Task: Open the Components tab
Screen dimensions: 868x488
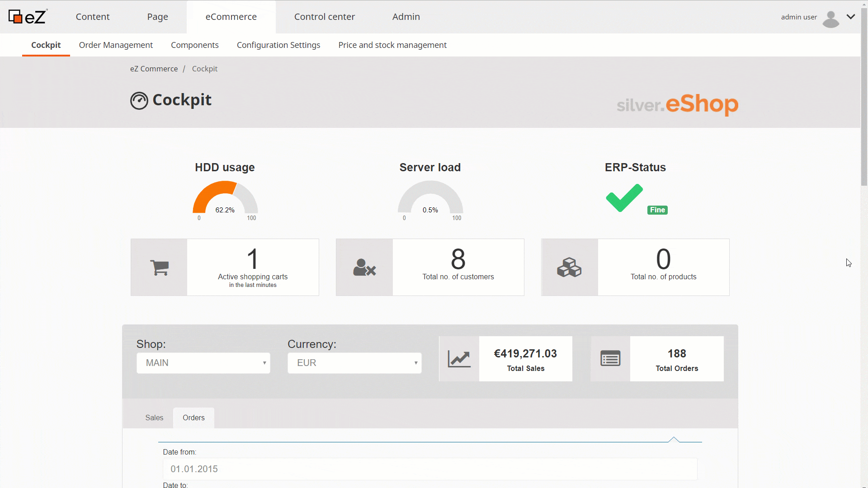Action: [195, 45]
